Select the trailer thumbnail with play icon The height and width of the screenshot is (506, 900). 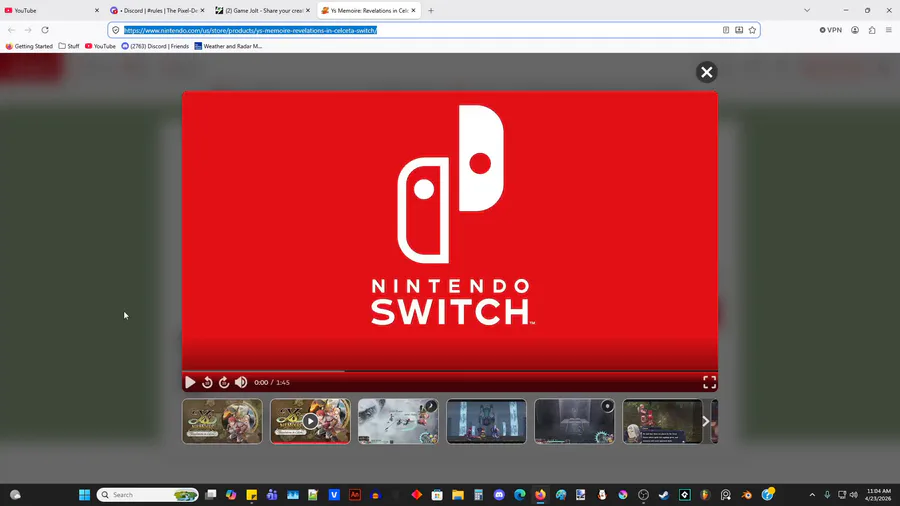click(310, 421)
